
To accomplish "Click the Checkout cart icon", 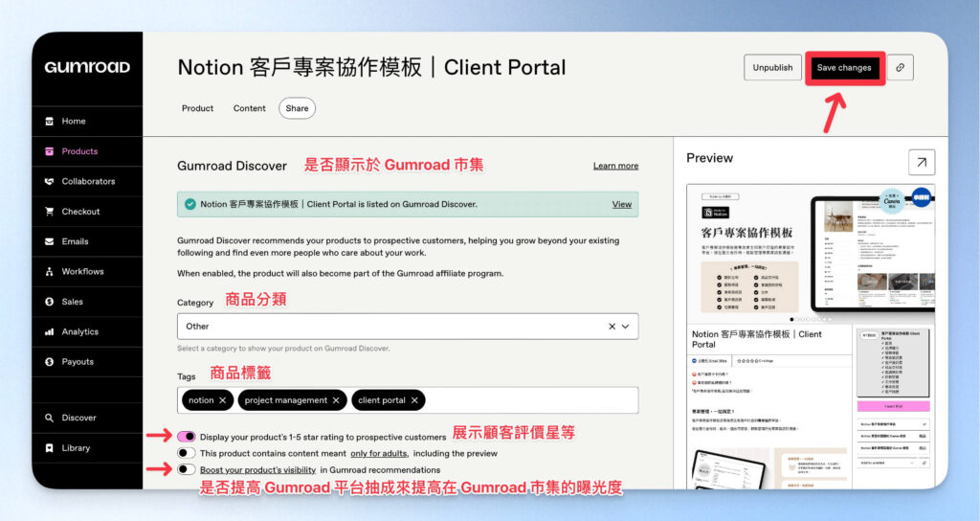I will [x=50, y=212].
